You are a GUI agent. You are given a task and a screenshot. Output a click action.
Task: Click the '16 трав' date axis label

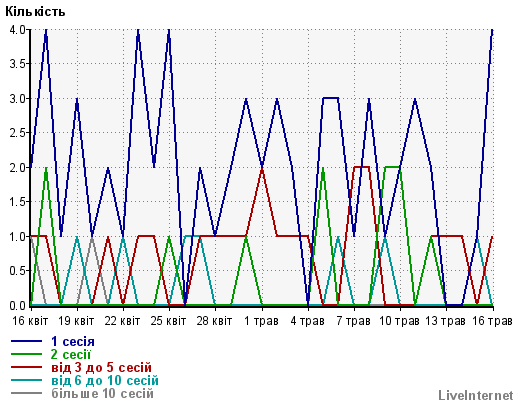[492, 321]
